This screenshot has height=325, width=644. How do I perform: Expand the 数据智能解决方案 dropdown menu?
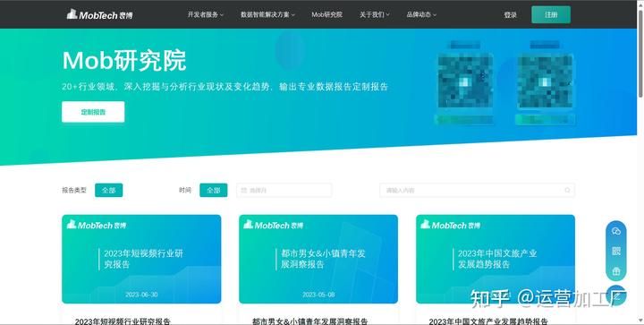(267, 15)
